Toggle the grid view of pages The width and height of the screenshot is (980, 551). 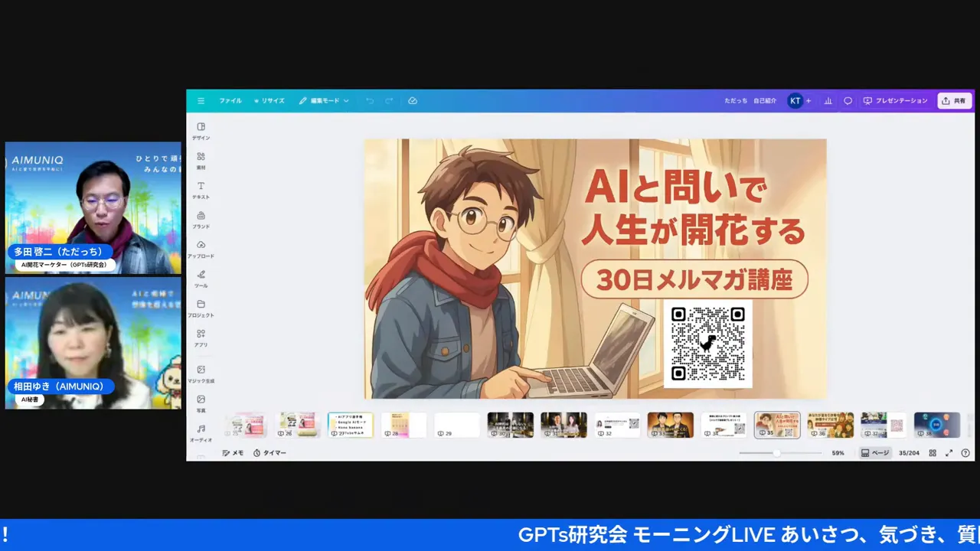933,452
